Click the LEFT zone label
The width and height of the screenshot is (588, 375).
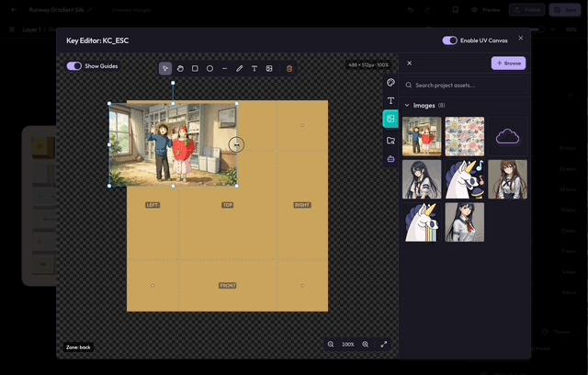click(153, 205)
